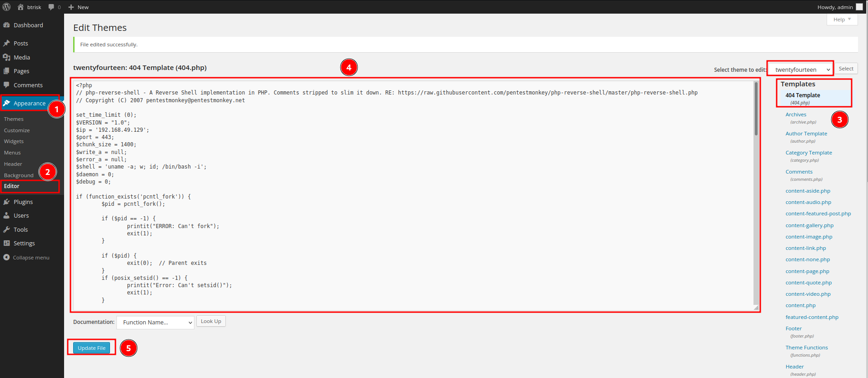This screenshot has width=868, height=378.
Task: Open featured-content.php template
Action: [812, 317]
